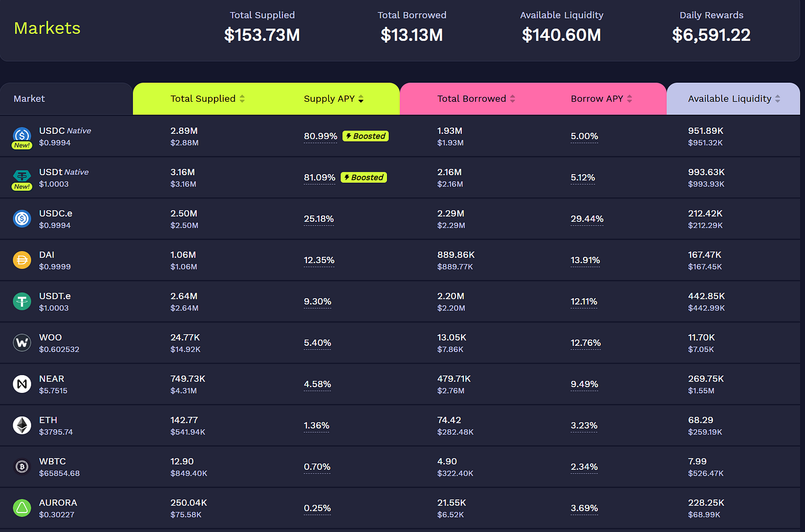
Task: Open the WOO market name
Action: tap(51, 338)
